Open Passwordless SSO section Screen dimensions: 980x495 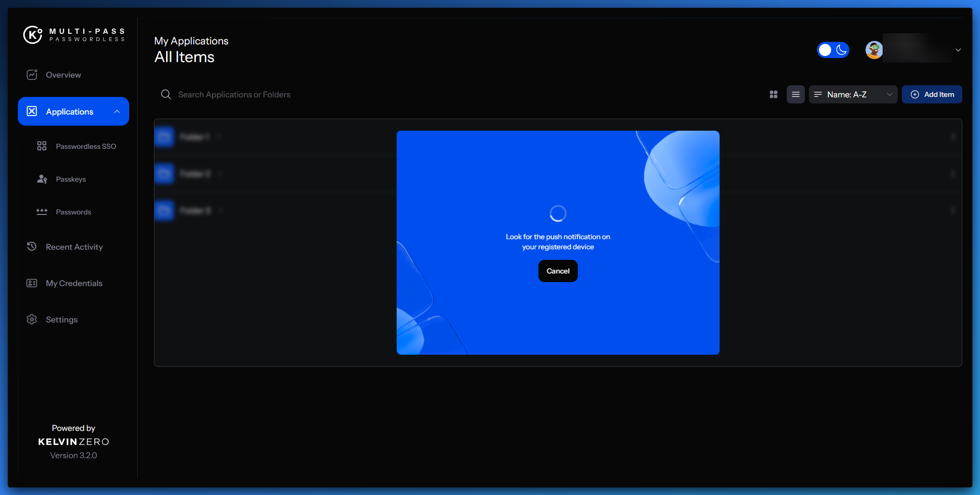pos(86,146)
